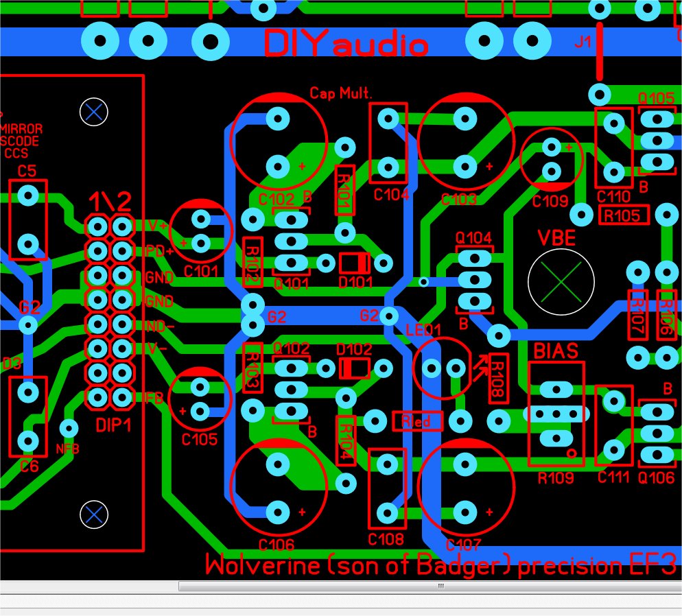Click the C106 capacitor label
Screen dimensions: 682x616
(276, 545)
